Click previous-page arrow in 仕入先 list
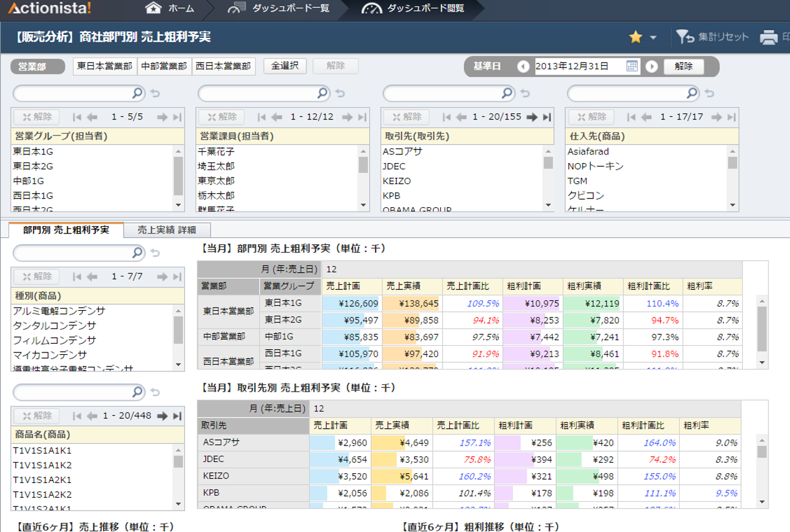This screenshot has width=790, height=532. pyautogui.click(x=646, y=117)
